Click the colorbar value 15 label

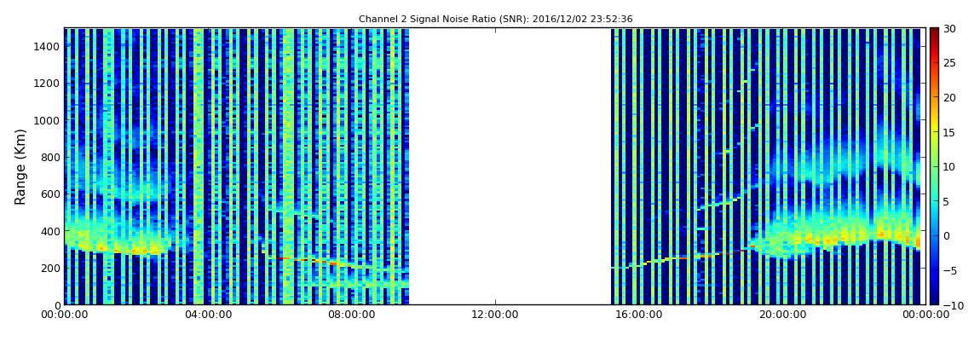[x=949, y=132]
